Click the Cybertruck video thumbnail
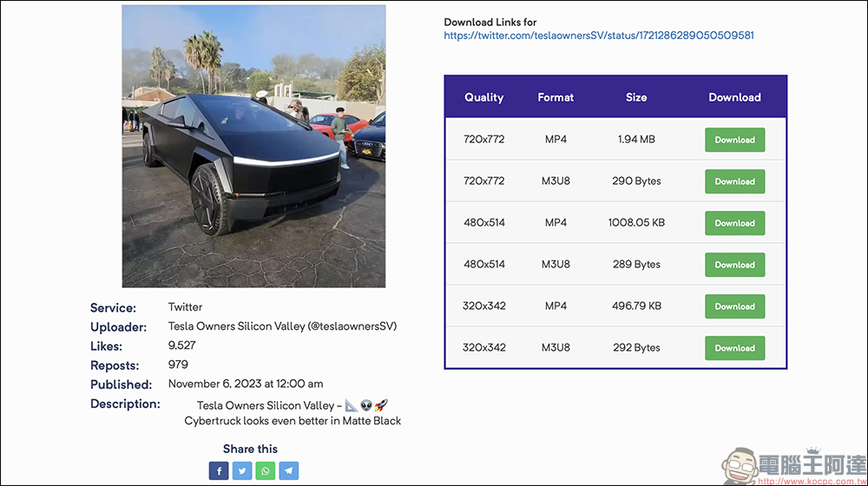Viewport: 868px width, 486px height. pyautogui.click(x=253, y=146)
